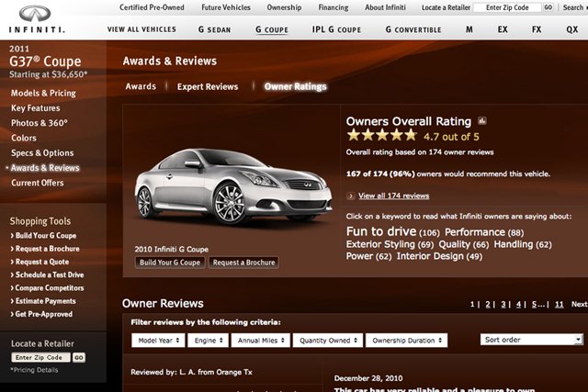Image resolution: width=588 pixels, height=392 pixels.
Task: Open View All Vehicles
Action: 141,29
